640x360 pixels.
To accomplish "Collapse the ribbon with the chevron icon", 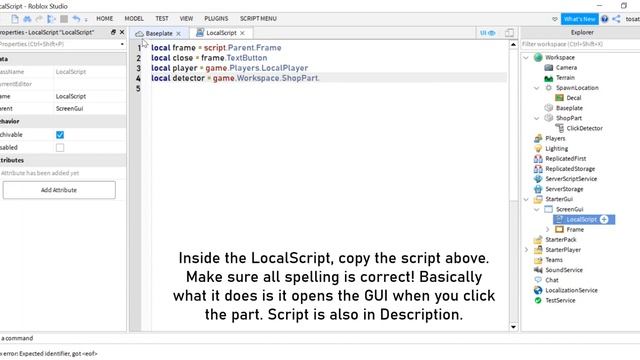I will tap(554, 19).
